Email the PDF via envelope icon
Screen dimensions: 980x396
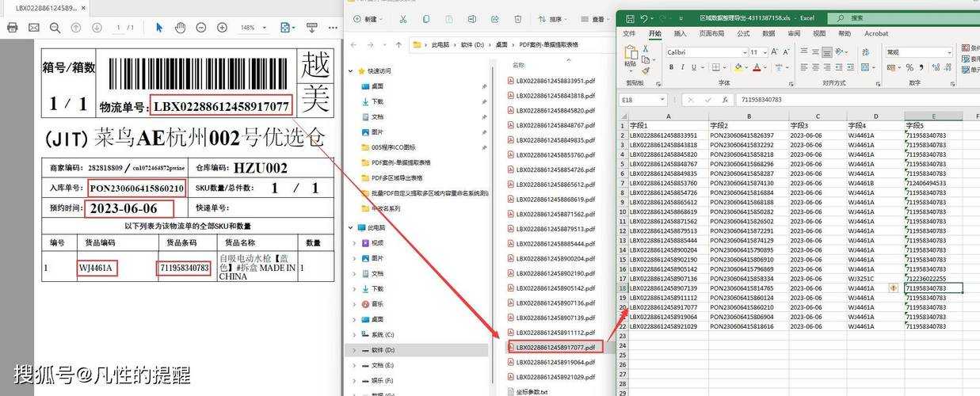pyautogui.click(x=34, y=28)
